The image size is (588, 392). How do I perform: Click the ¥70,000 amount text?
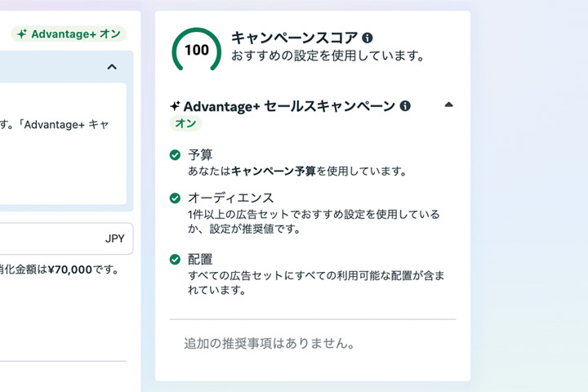[70, 269]
